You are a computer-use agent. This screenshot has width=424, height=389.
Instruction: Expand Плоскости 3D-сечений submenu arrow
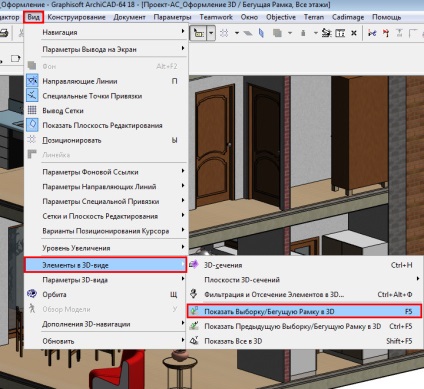pos(418,279)
